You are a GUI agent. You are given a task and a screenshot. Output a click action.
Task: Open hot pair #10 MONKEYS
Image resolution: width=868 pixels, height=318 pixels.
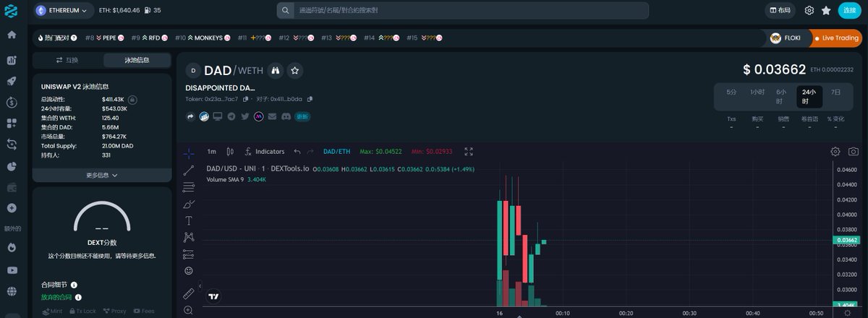(203, 38)
